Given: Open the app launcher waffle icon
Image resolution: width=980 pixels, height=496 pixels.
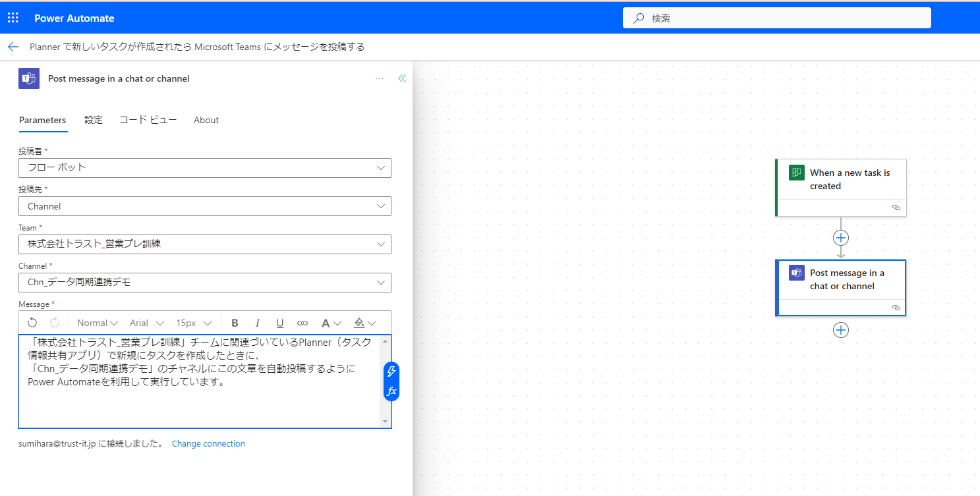Looking at the screenshot, I should click(x=13, y=18).
